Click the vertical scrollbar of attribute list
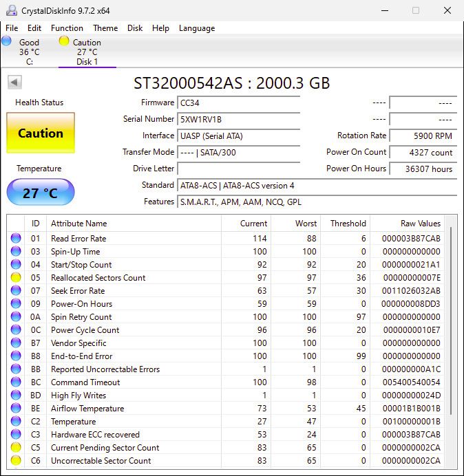The width and height of the screenshot is (464, 476). tap(451, 321)
